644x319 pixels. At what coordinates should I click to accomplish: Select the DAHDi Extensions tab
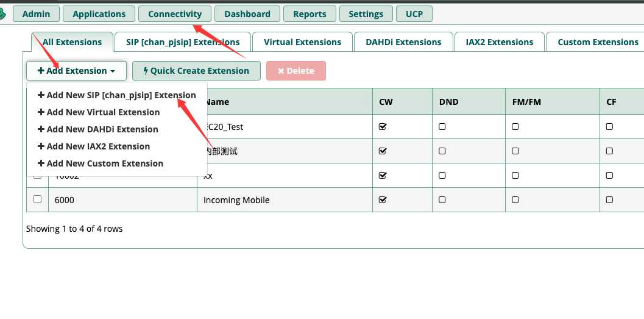pos(403,42)
